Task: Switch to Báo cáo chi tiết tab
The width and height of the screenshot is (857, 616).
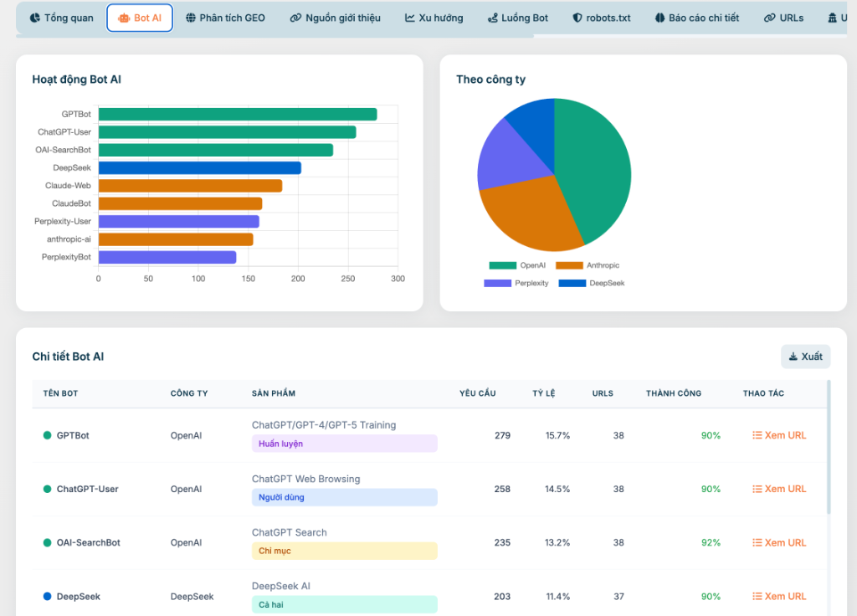Action: click(697, 18)
